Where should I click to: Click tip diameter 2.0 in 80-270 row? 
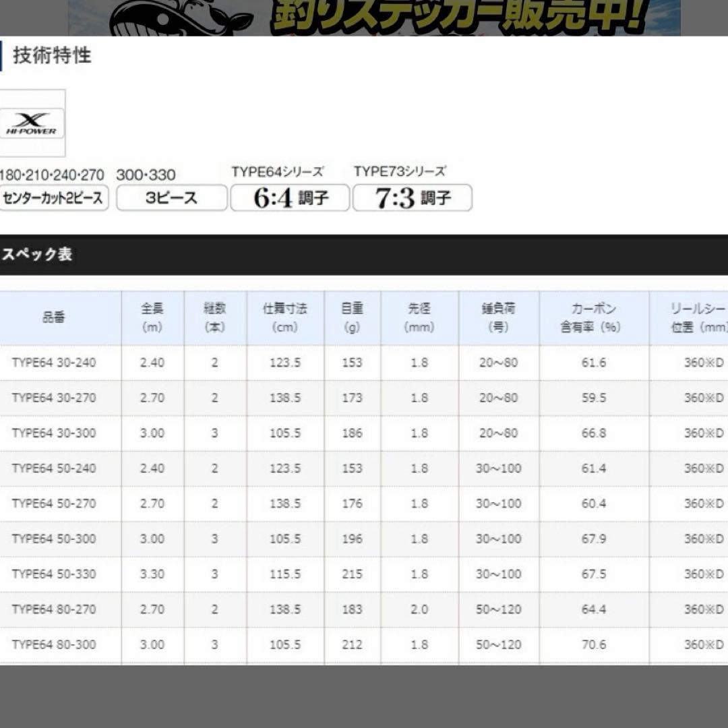click(x=419, y=609)
